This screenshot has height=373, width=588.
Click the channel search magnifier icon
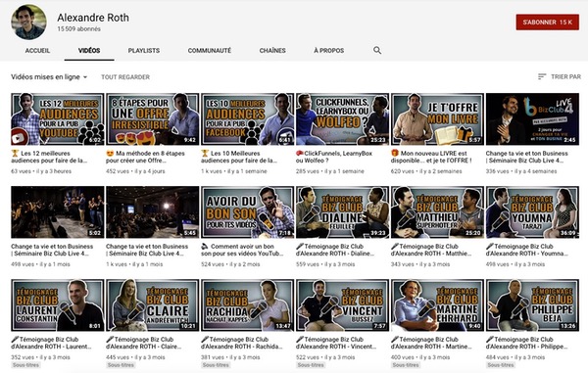pos(377,50)
